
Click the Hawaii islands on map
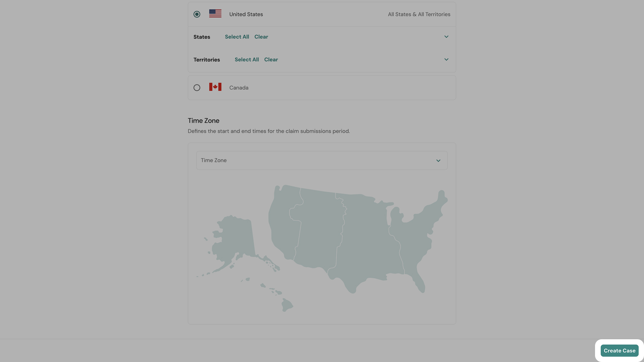click(275, 295)
